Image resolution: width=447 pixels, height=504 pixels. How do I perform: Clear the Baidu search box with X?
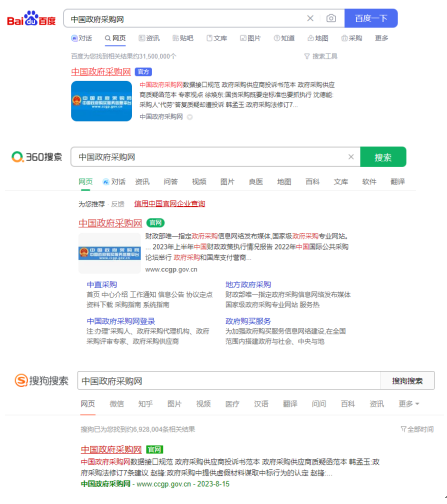click(x=310, y=18)
